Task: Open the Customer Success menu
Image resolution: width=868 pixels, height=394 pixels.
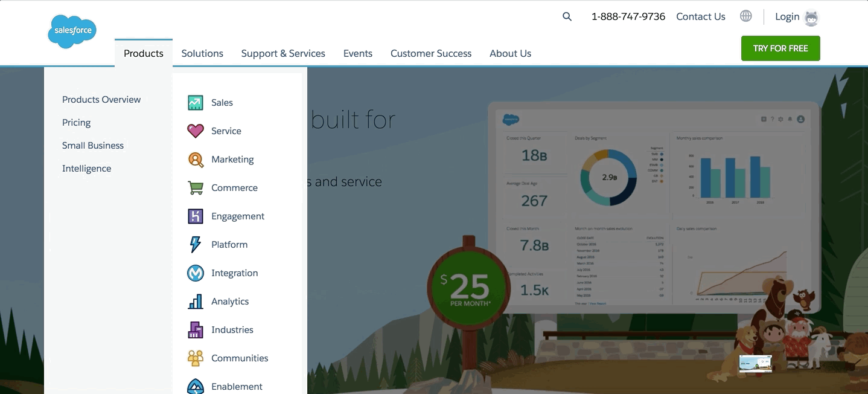Action: 431,53
